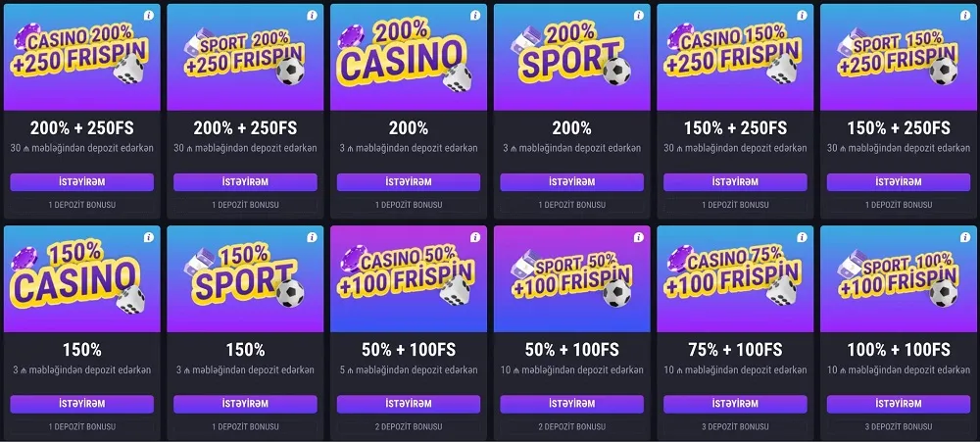The image size is (980, 442).
Task: Claim the 50% + 100FS casino bonus with İSTƏYİRƏM
Action: (409, 404)
